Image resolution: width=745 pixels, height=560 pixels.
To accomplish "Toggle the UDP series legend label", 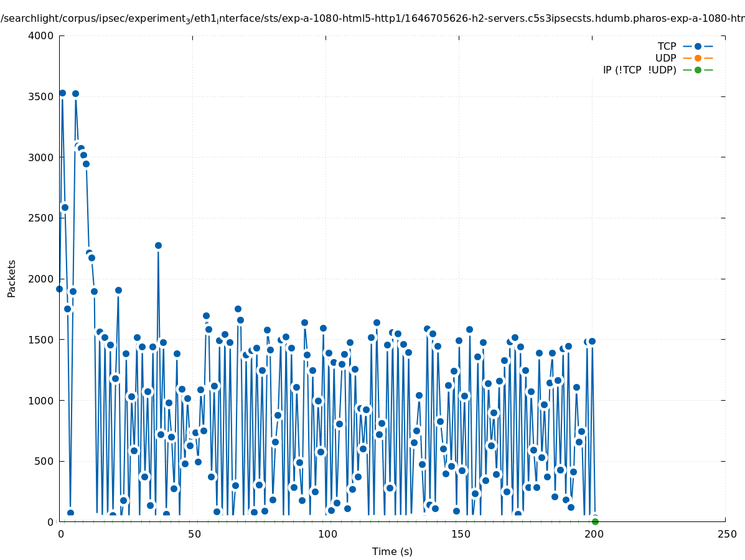I will tap(665, 58).
